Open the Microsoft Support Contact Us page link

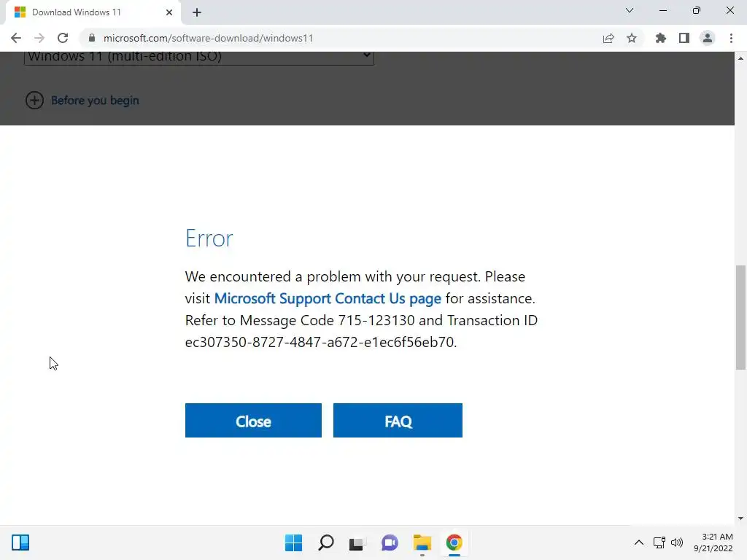(x=328, y=298)
